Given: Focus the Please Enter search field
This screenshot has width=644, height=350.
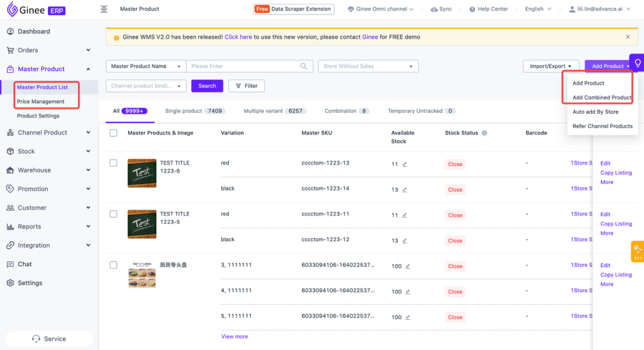Looking at the screenshot, I should point(249,66).
